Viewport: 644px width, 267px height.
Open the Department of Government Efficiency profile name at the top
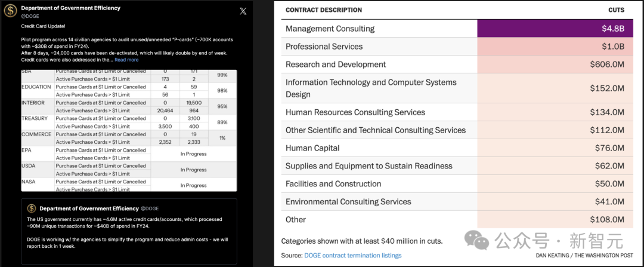point(70,8)
